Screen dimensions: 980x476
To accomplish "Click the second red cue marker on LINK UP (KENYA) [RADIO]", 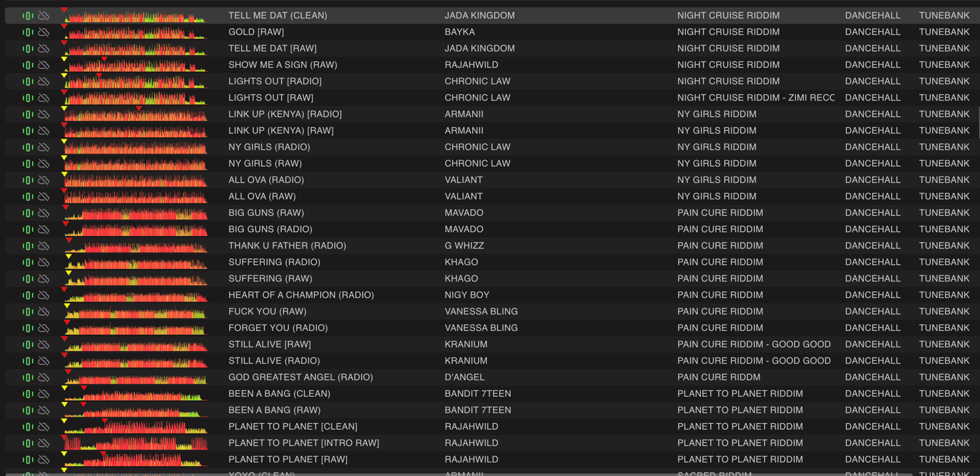I will pos(139,109).
